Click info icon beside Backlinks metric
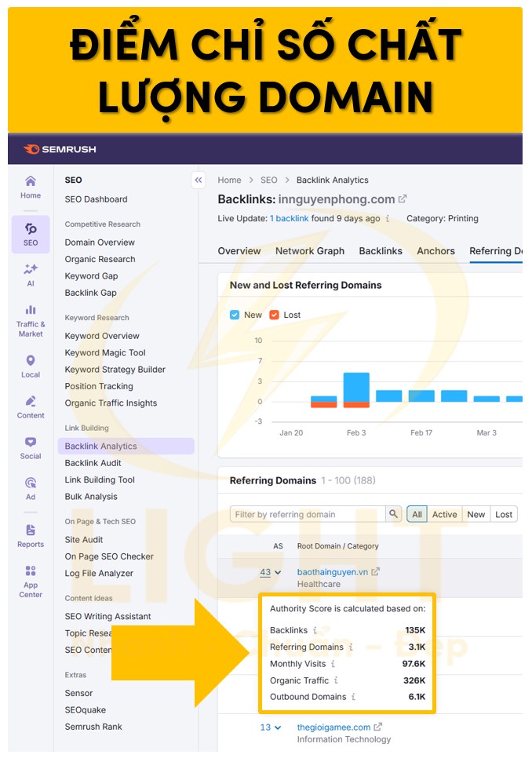 coord(315,630)
